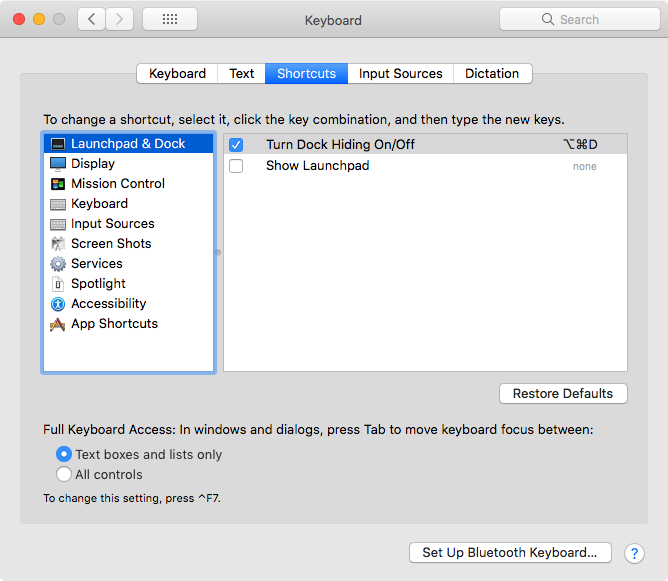This screenshot has height=581, width=668.
Task: Open the Text tab
Action: pyautogui.click(x=241, y=74)
